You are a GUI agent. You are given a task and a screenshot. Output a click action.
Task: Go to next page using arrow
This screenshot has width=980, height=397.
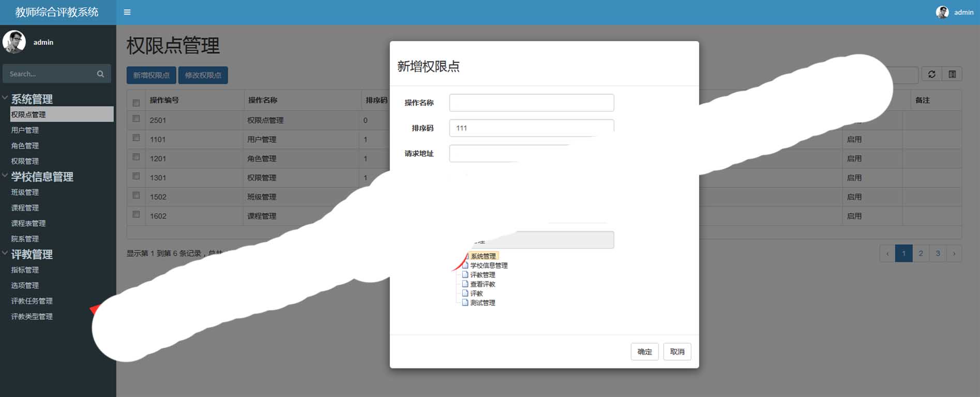pyautogui.click(x=954, y=253)
